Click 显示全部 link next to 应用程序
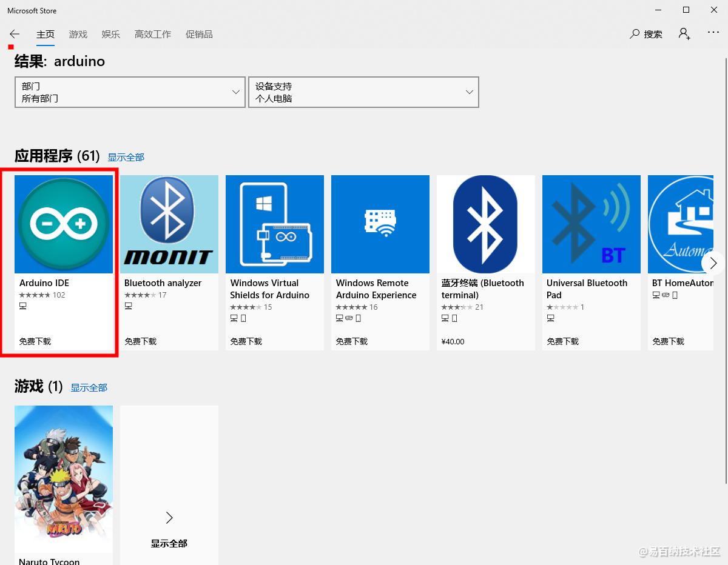The width and height of the screenshot is (728, 565). (x=126, y=158)
